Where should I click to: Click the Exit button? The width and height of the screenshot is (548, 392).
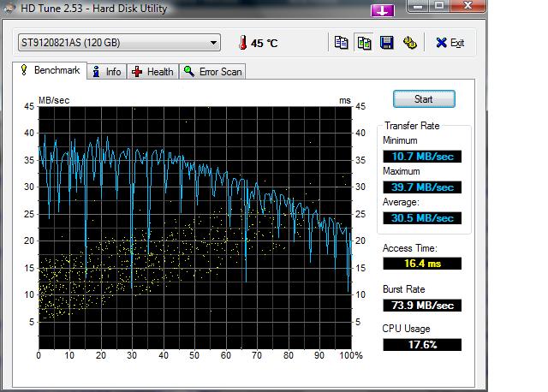(x=450, y=43)
